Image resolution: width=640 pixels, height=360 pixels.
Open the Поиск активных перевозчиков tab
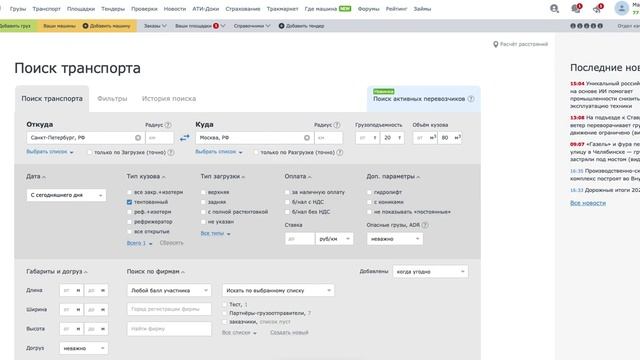click(x=424, y=99)
